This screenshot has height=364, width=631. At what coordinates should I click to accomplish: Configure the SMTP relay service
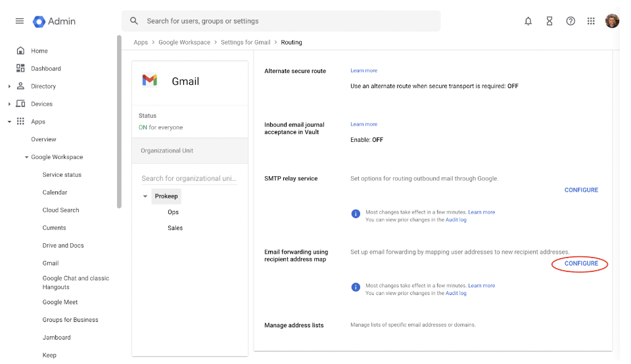point(581,190)
